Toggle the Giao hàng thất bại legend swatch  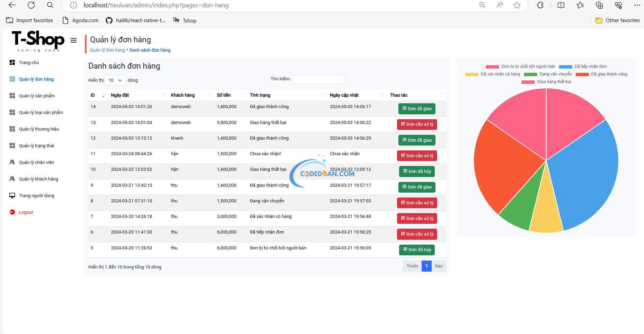pyautogui.click(x=528, y=82)
